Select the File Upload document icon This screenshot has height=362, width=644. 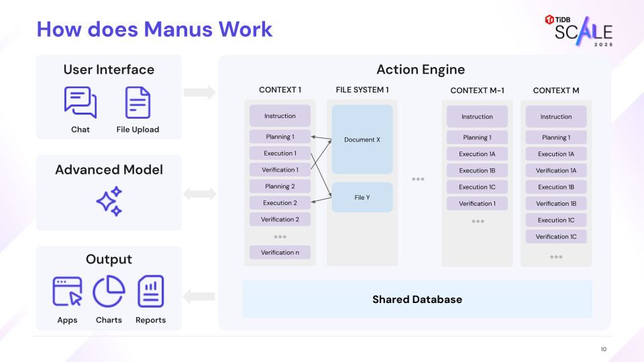(138, 103)
